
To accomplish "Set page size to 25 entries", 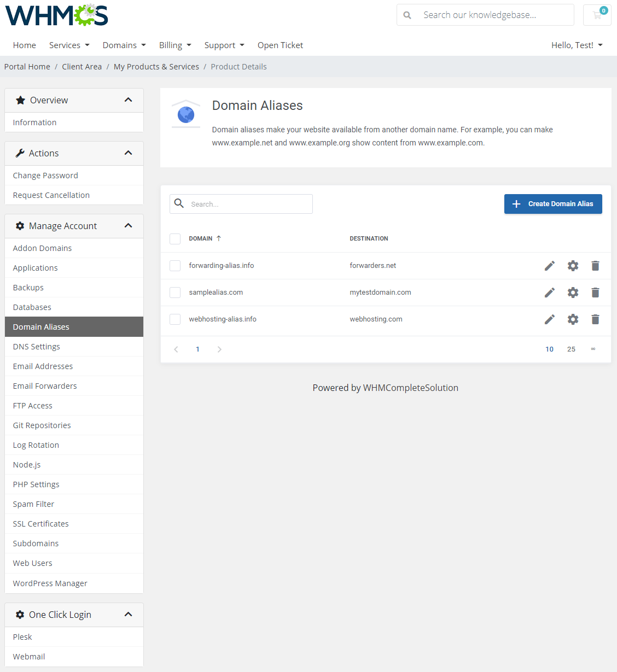I will pyautogui.click(x=571, y=349).
